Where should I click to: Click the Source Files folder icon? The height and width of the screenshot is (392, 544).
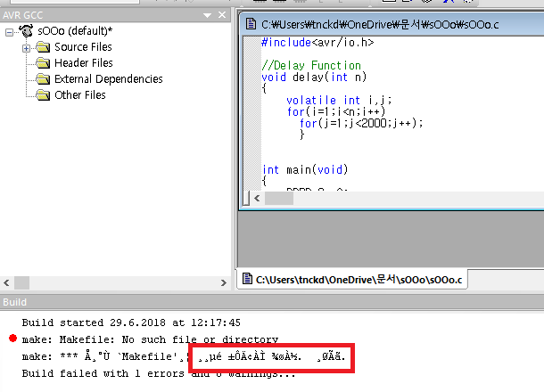[x=43, y=47]
